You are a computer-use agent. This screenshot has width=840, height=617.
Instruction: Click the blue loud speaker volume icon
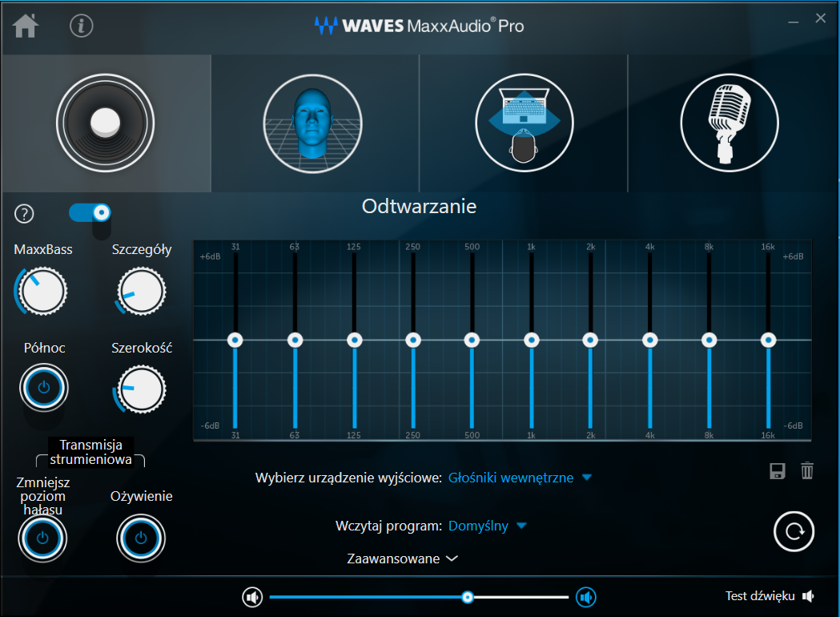[x=586, y=597]
